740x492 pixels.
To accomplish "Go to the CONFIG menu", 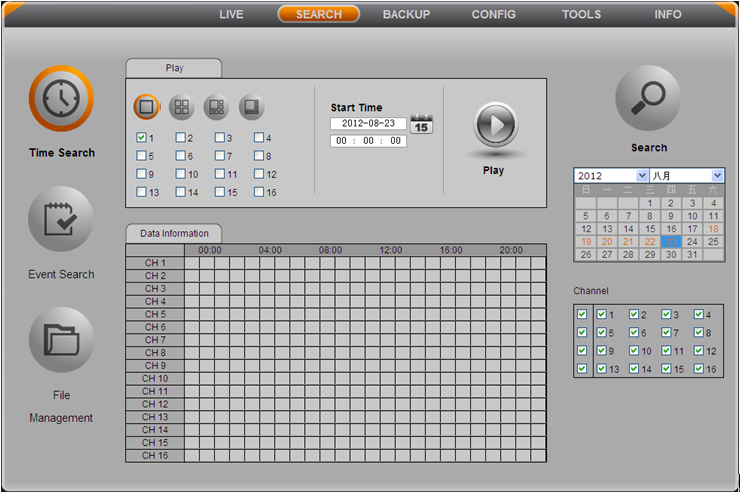I will tap(494, 14).
